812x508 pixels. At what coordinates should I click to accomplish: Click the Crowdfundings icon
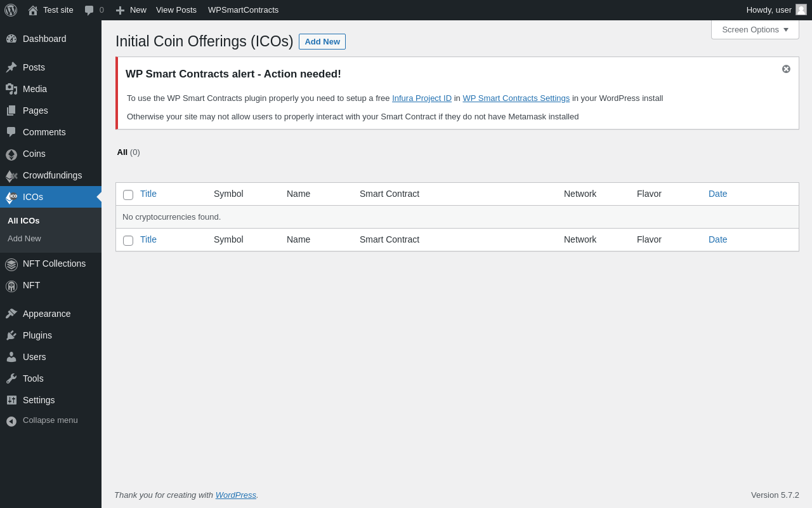pos(11,176)
